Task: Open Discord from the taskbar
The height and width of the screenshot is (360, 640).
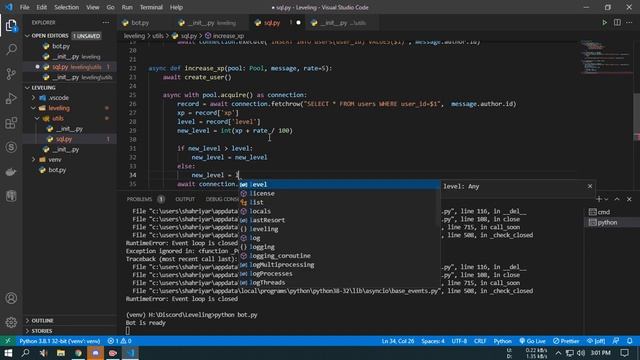Action: (x=95, y=353)
